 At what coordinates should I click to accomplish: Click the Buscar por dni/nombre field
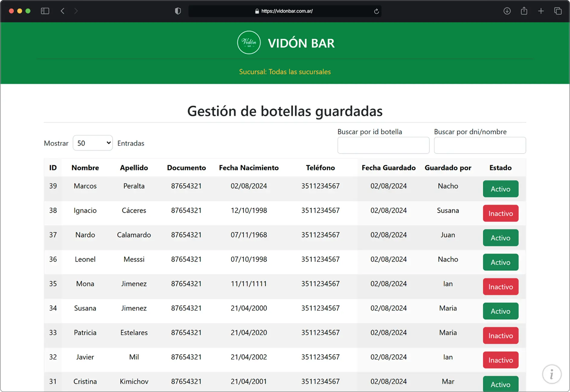coord(480,145)
